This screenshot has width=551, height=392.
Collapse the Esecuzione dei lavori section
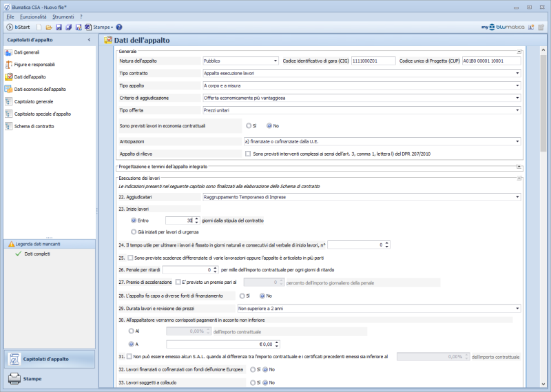(519, 178)
